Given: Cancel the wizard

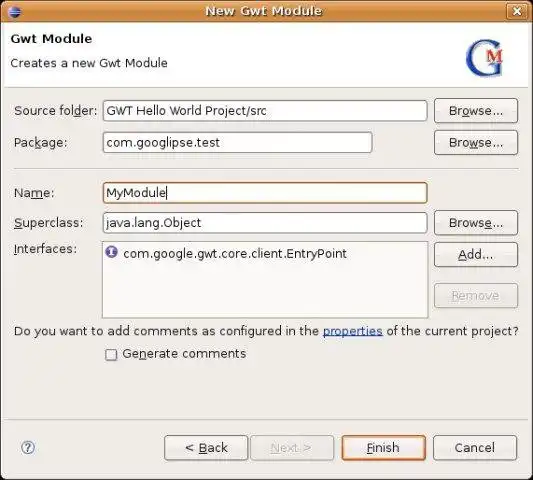Looking at the screenshot, I should 475,448.
